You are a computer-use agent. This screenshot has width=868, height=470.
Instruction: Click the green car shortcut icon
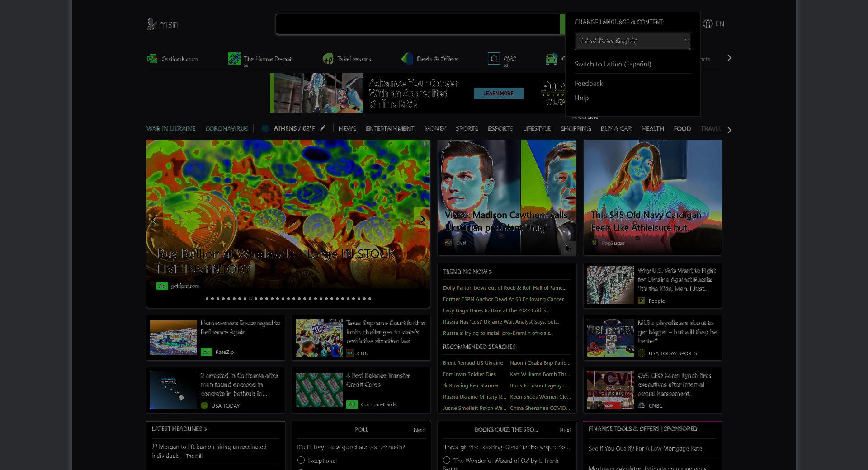click(x=552, y=59)
